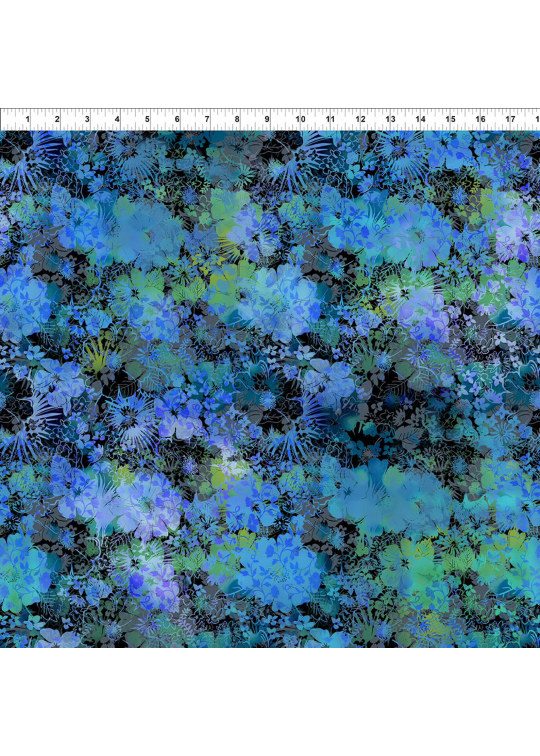This screenshot has width=540, height=756.
Task: Click the ruler's 9-inch number label
Action: point(267,119)
